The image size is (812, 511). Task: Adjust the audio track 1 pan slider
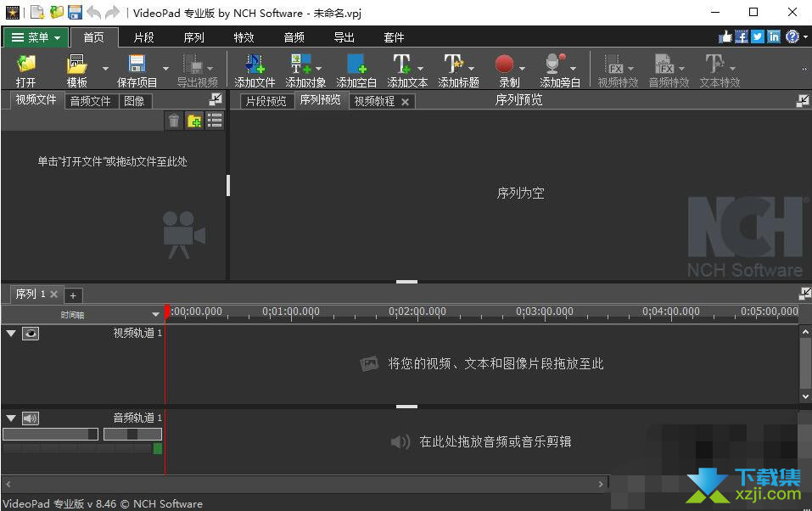(x=132, y=435)
